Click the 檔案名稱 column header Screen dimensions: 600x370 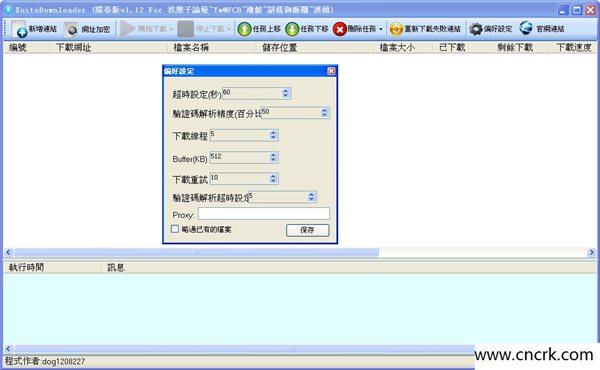(212, 47)
